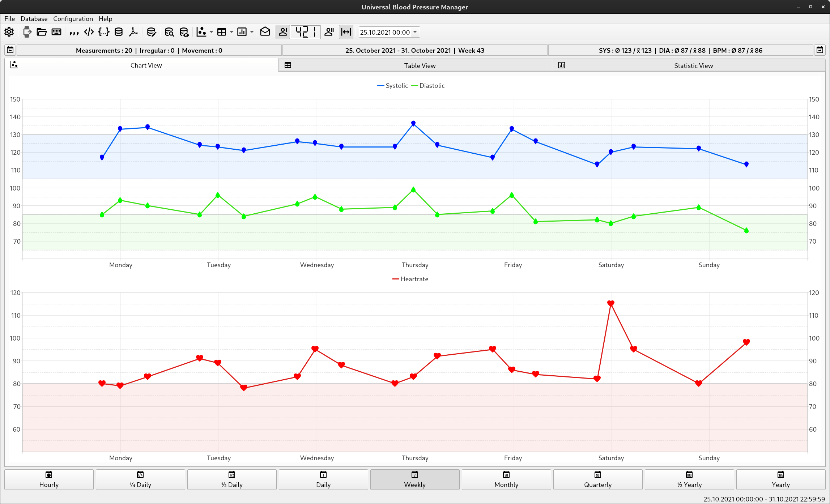This screenshot has width=830, height=504.
Task: Click the email send icon
Action: point(265,32)
